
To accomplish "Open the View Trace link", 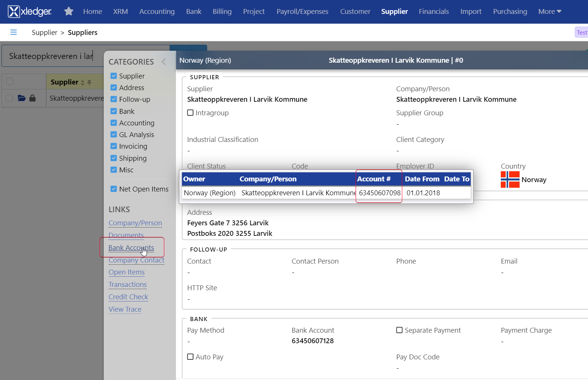I will (125, 309).
